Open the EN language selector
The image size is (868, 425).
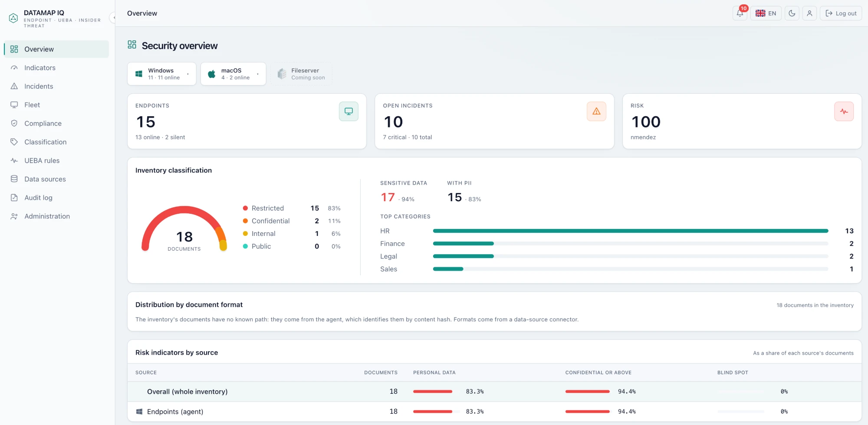pyautogui.click(x=766, y=13)
